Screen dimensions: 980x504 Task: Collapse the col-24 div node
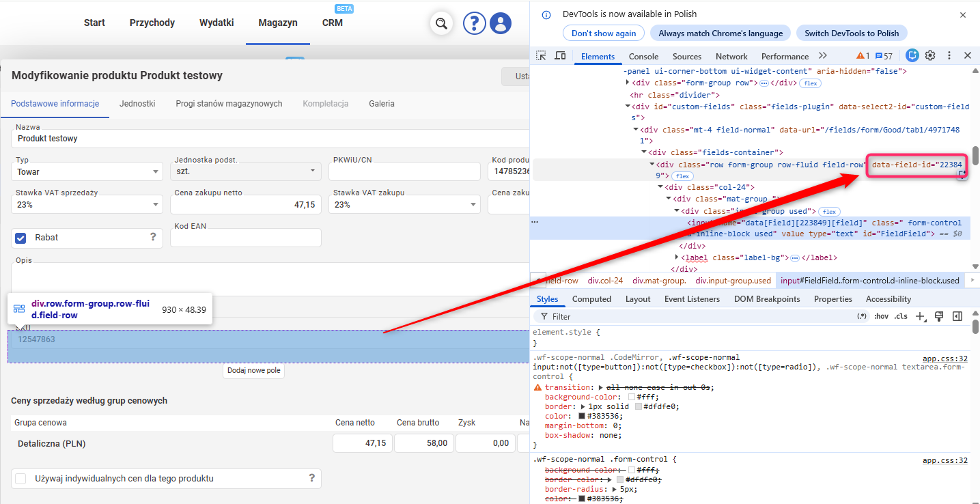pyautogui.click(x=660, y=187)
